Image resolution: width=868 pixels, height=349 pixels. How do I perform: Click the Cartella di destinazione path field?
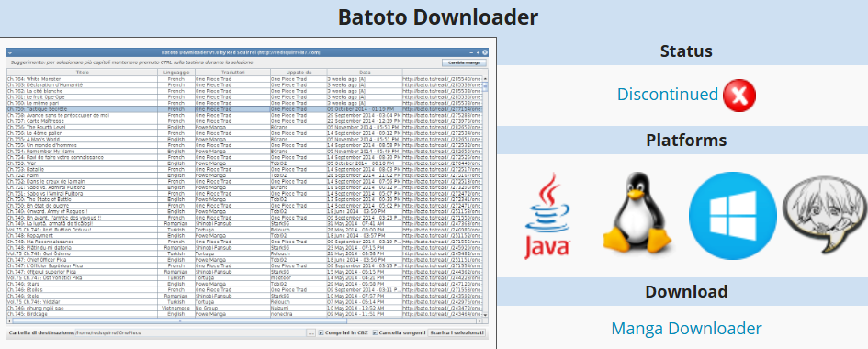point(189,333)
